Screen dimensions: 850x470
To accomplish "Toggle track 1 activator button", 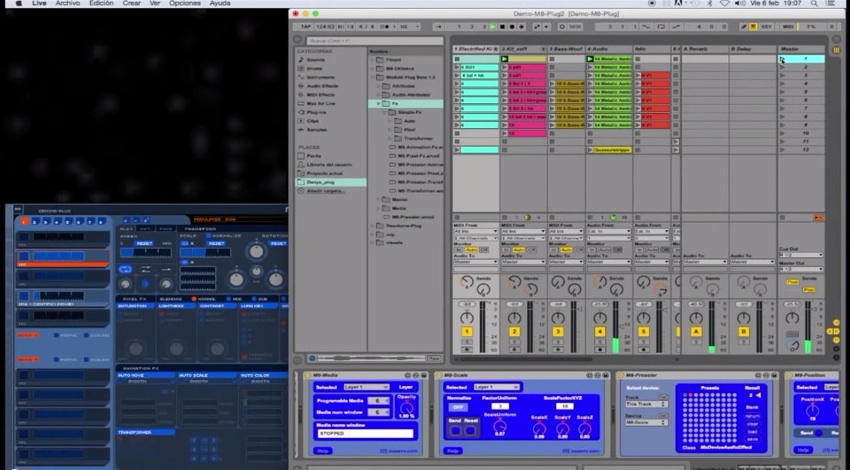I will pos(466,331).
